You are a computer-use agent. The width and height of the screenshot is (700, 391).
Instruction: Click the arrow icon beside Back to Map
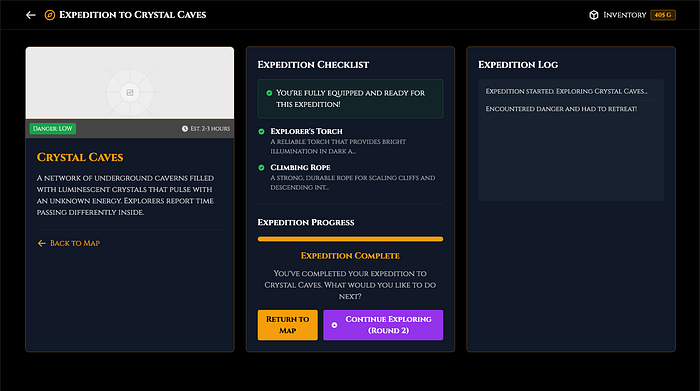point(42,243)
